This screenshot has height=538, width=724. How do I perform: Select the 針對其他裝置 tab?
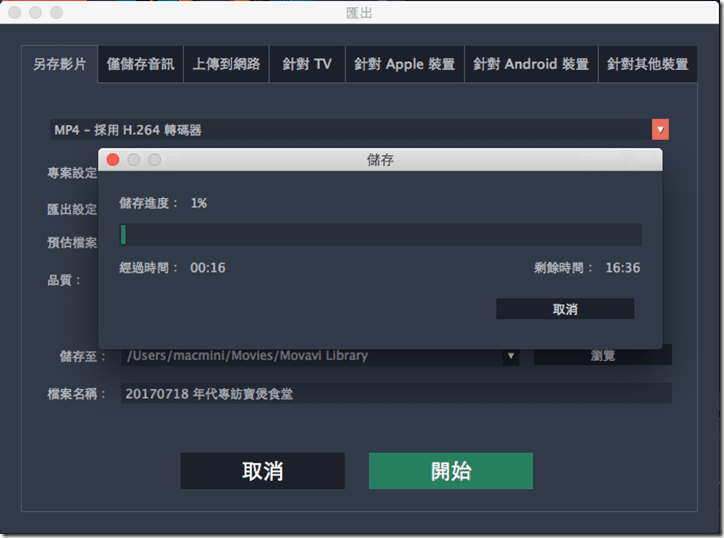(647, 64)
